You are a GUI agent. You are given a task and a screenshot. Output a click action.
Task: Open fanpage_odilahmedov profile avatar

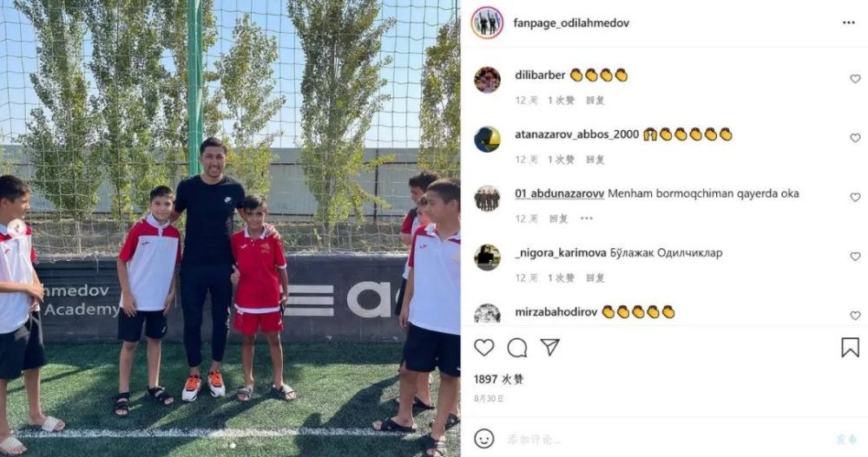pyautogui.click(x=487, y=23)
